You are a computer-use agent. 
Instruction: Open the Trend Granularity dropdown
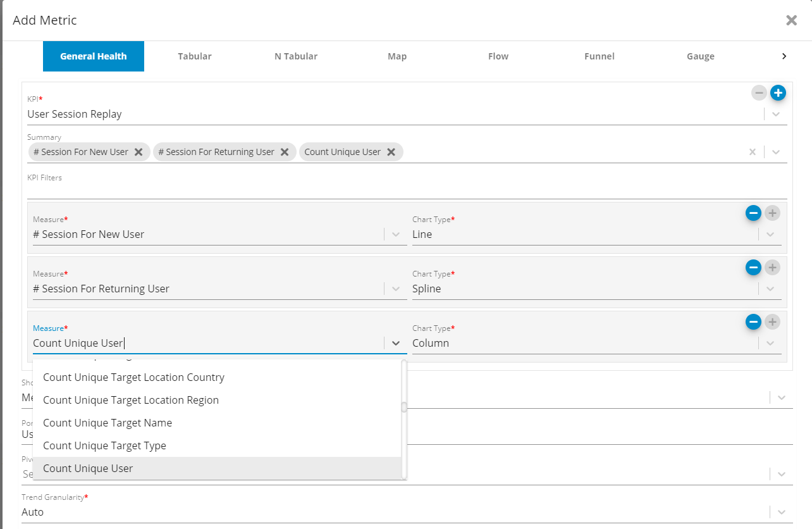(x=782, y=512)
